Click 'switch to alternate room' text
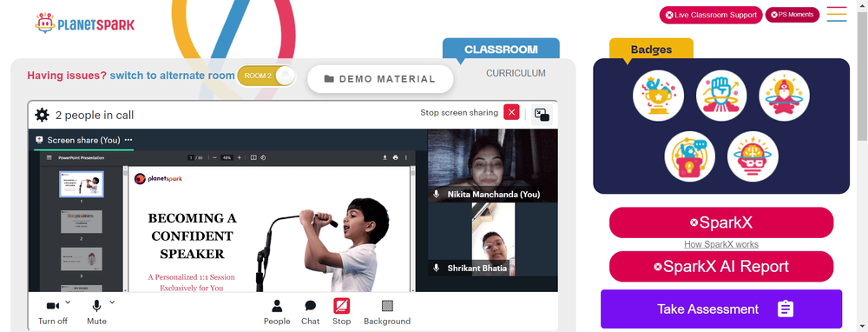 coord(172,76)
